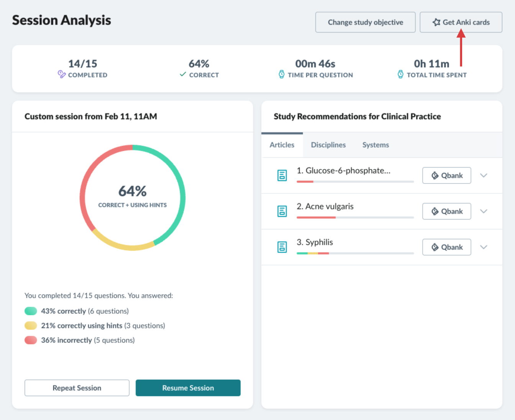
Task: Click the 43% correctly (6 questions) text
Action: (85, 311)
